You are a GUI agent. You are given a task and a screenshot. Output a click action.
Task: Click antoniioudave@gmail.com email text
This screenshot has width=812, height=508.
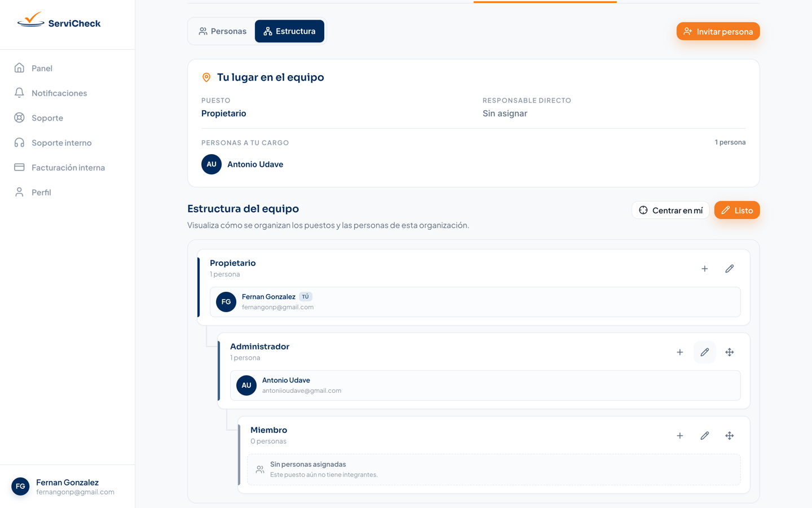pos(302,391)
